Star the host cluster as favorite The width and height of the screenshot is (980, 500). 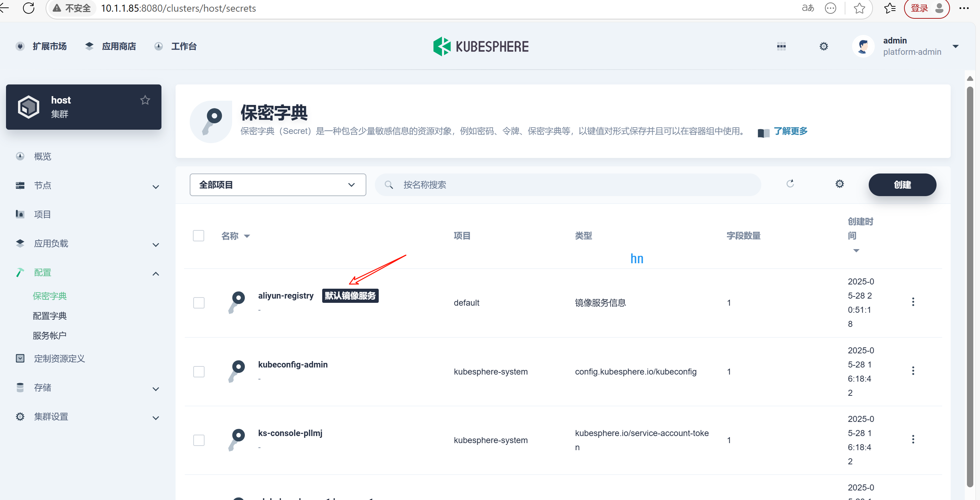point(145,100)
